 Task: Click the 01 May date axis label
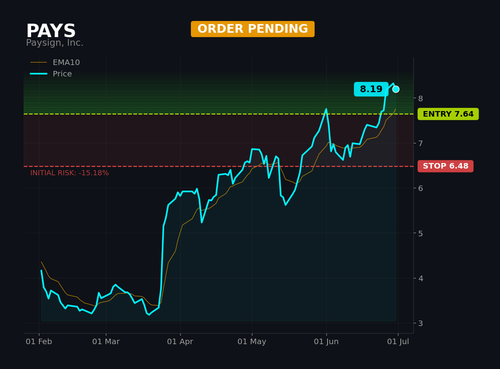pyautogui.click(x=252, y=342)
